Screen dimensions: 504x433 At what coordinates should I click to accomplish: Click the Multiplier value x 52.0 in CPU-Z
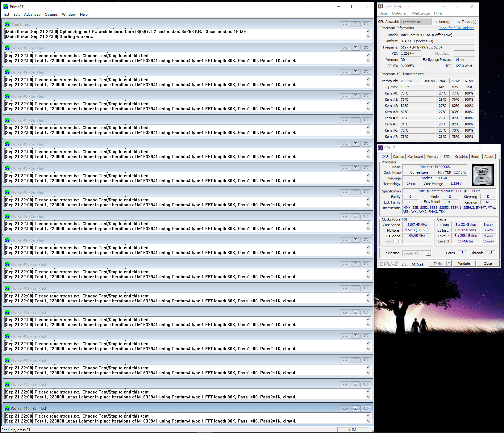(x=417, y=230)
